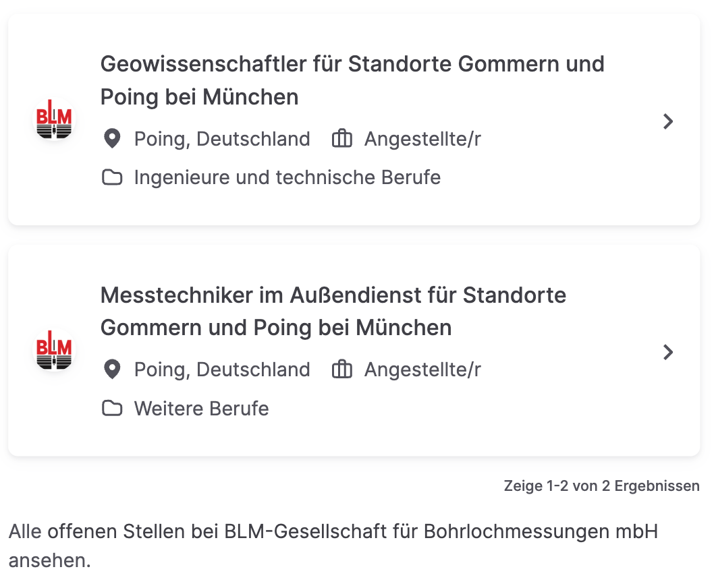Click Poing, Deutschland in second listing
The width and height of the screenshot is (714, 588).
(222, 370)
